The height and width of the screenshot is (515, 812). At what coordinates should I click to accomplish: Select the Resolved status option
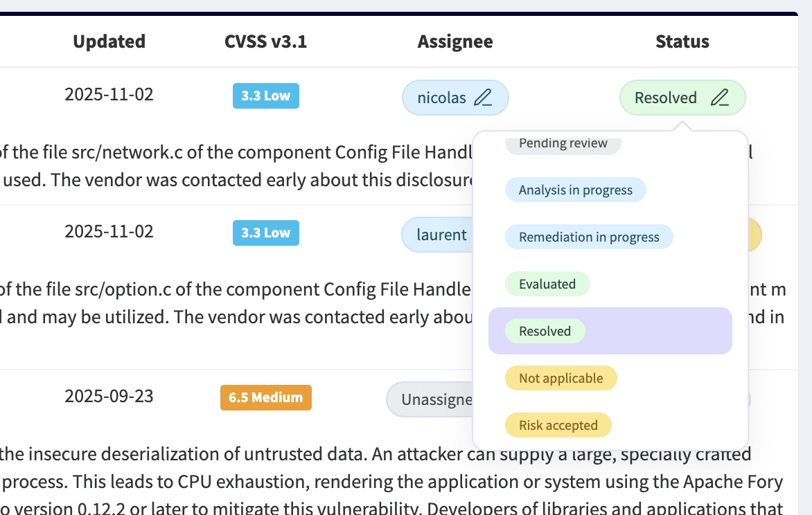543,331
